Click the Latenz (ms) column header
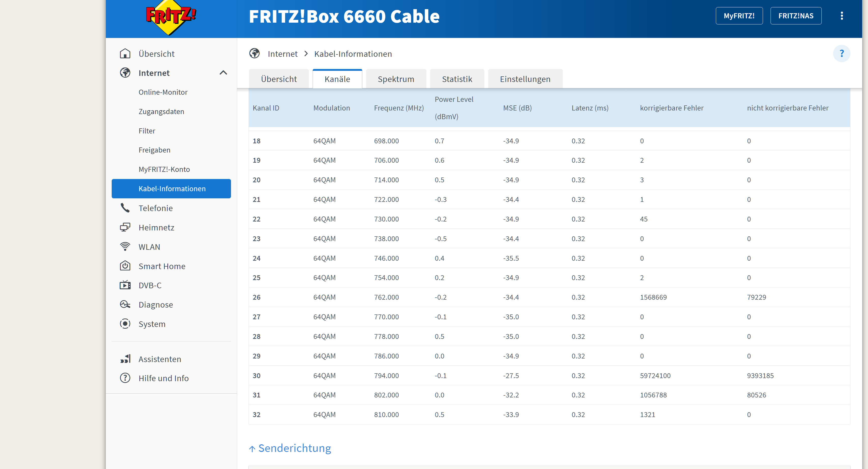The height and width of the screenshot is (469, 868). coord(590,108)
